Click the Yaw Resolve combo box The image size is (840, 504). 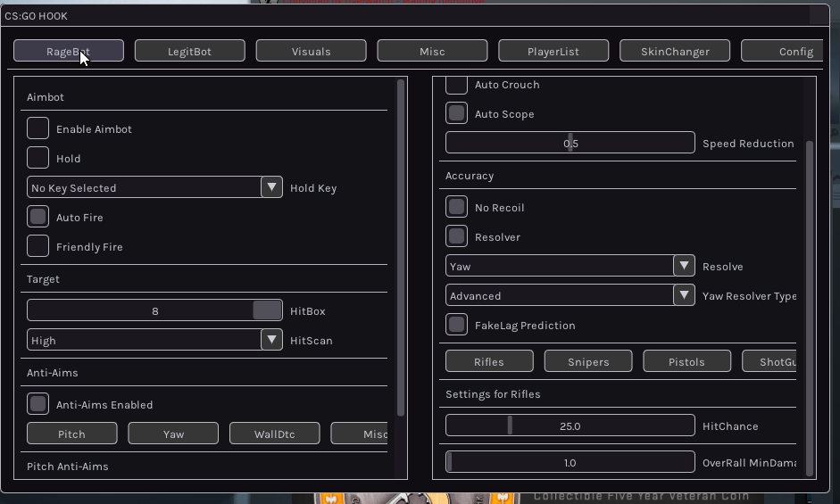(x=570, y=266)
